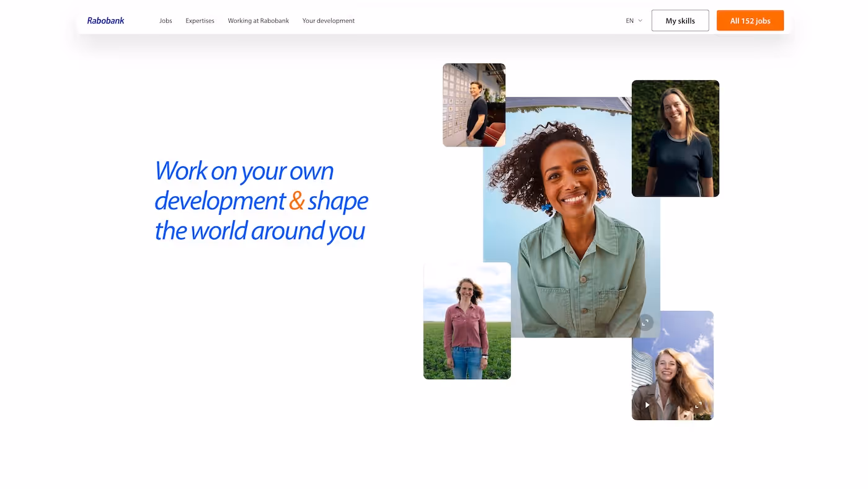Open the EN language dropdown

tap(632, 19)
